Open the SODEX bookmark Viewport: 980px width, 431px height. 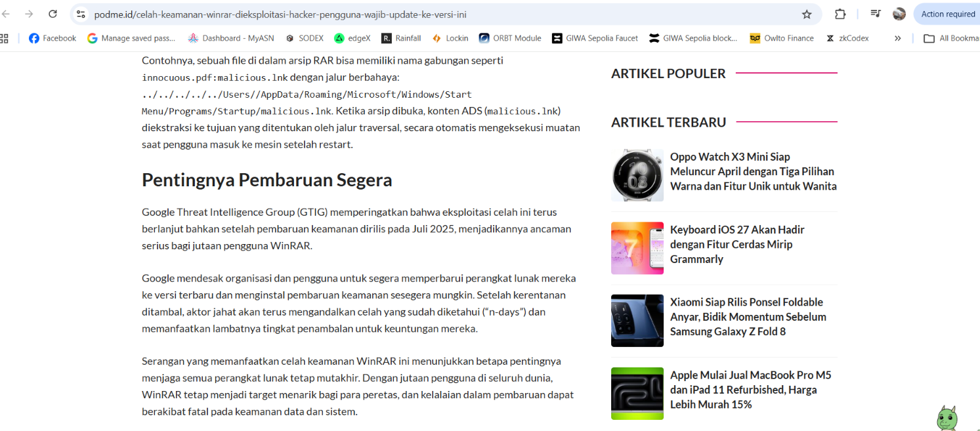click(304, 38)
